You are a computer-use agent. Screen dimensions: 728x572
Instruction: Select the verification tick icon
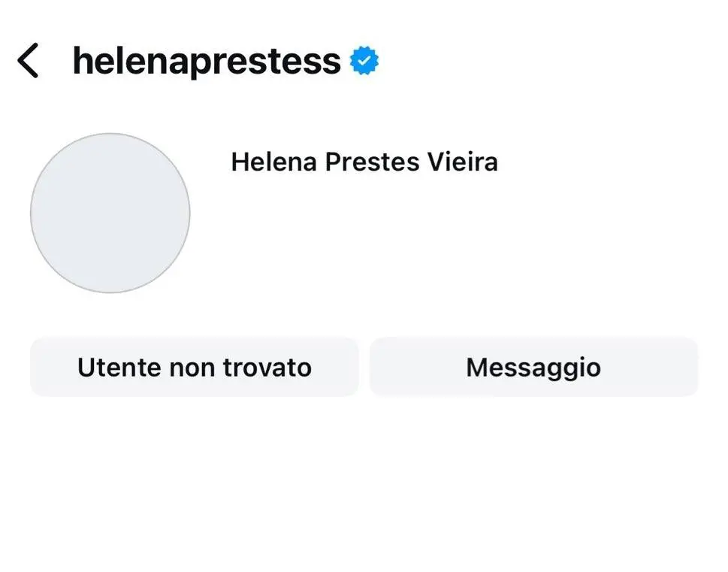tap(364, 61)
